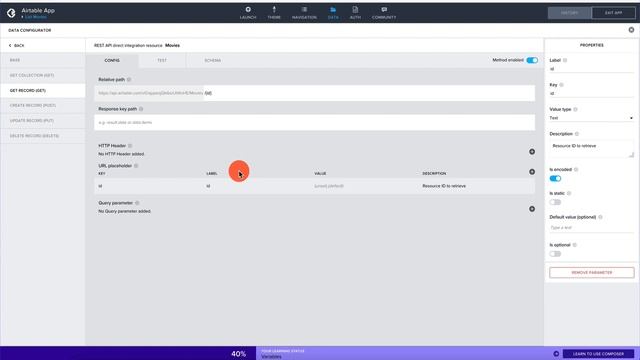
Task: Click info icon next to Relative path
Action: point(129,80)
